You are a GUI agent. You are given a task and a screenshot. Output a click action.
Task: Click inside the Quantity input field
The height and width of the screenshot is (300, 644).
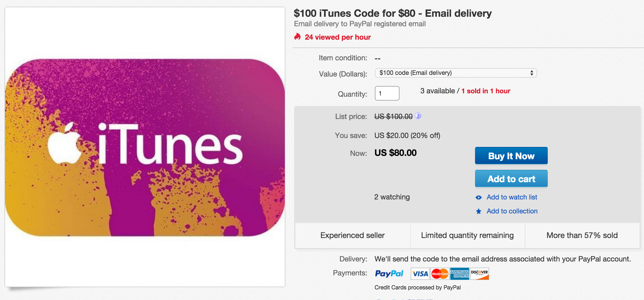coord(387,93)
